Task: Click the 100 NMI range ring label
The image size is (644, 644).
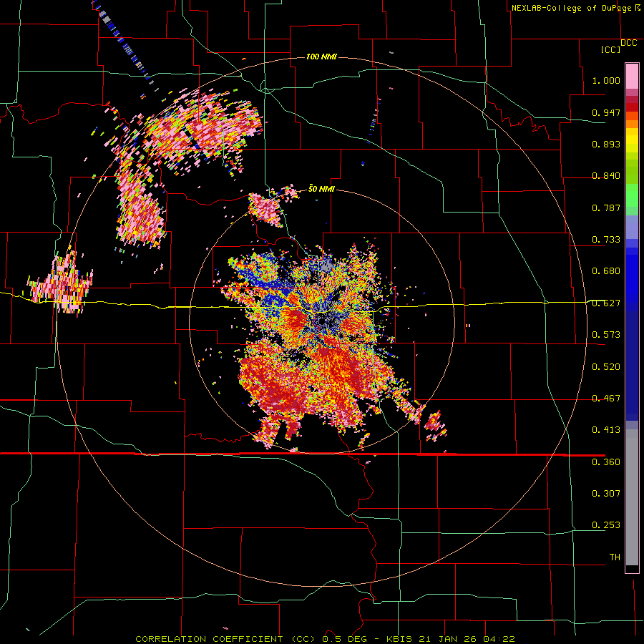Action: 321,57
